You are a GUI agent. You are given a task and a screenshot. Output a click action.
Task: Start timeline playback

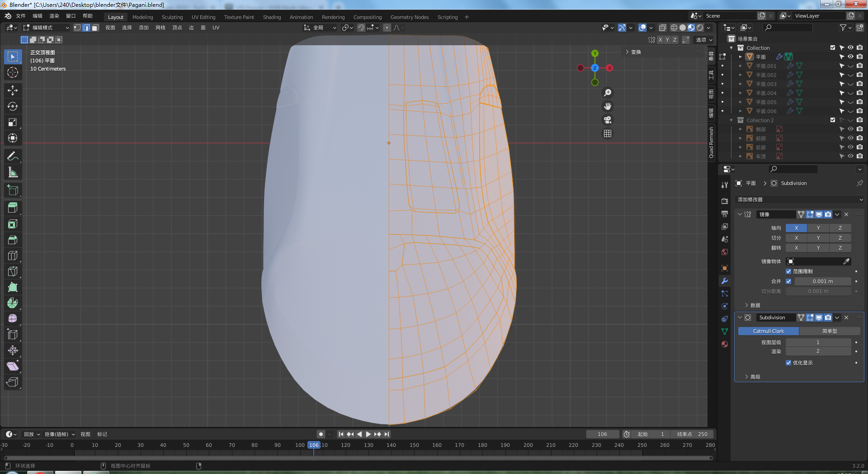[368, 434]
